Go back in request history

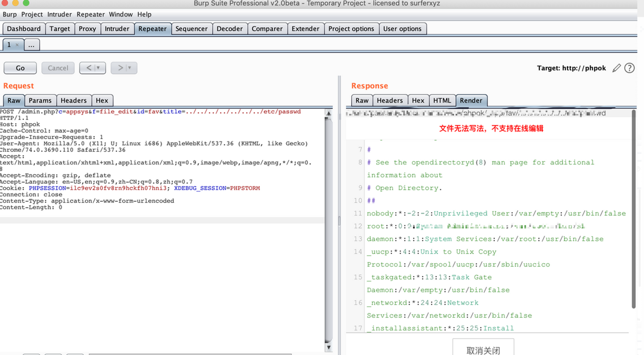(x=88, y=68)
